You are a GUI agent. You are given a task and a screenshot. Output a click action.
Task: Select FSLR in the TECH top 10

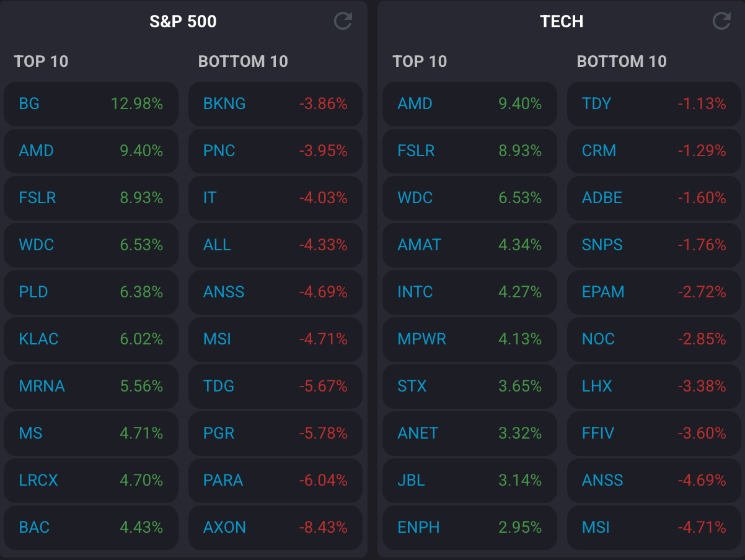click(469, 151)
